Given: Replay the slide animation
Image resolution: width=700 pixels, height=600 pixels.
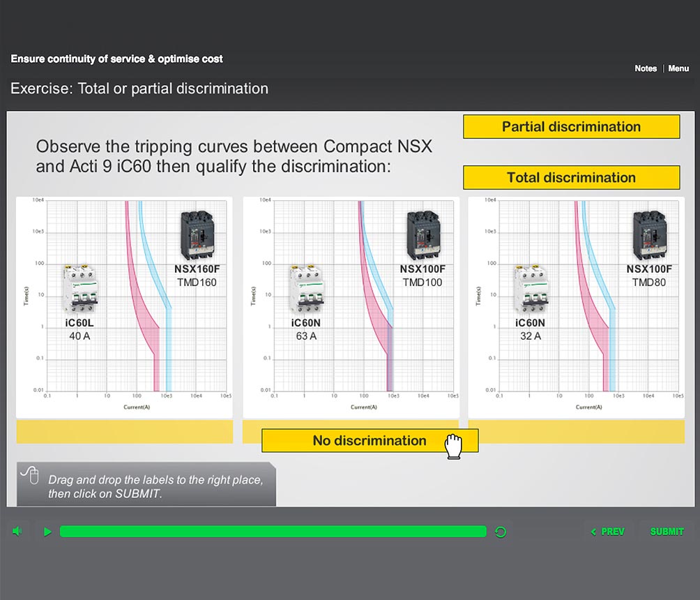Looking at the screenshot, I should [x=500, y=531].
